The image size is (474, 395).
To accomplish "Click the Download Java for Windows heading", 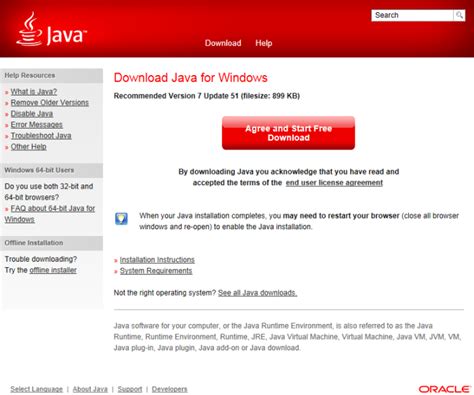I will (x=191, y=78).
